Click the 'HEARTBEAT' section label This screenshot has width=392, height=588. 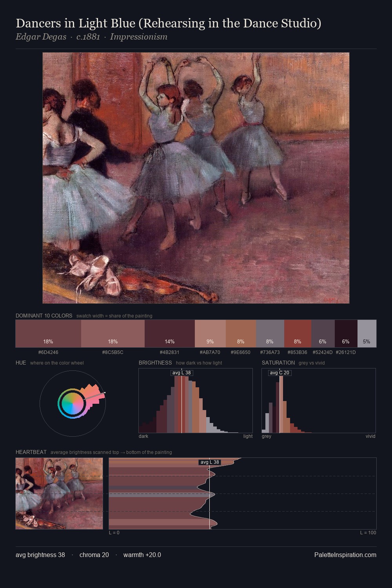(x=31, y=452)
